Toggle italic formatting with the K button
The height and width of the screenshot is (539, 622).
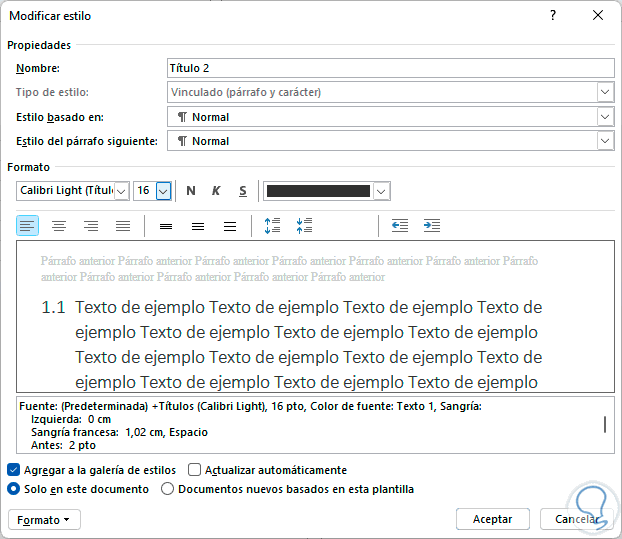click(216, 191)
